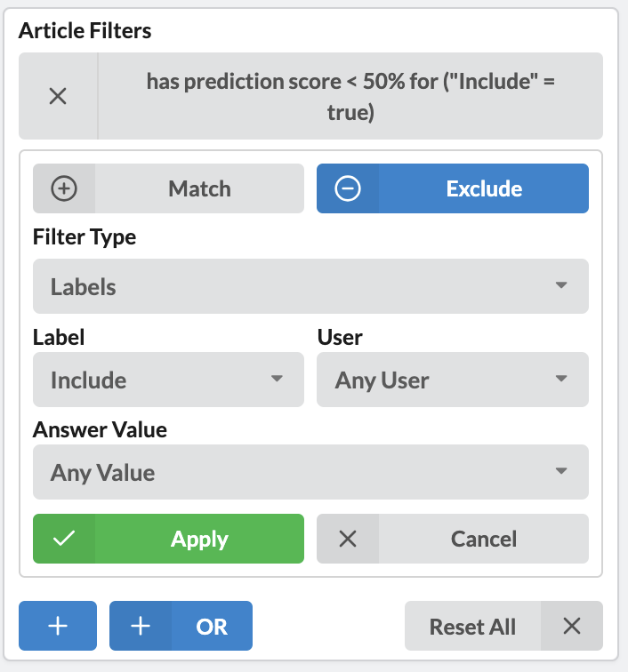Screen dimensions: 628x672
Task: Open the Filter Type dropdown showing Labels
Action: pos(310,286)
